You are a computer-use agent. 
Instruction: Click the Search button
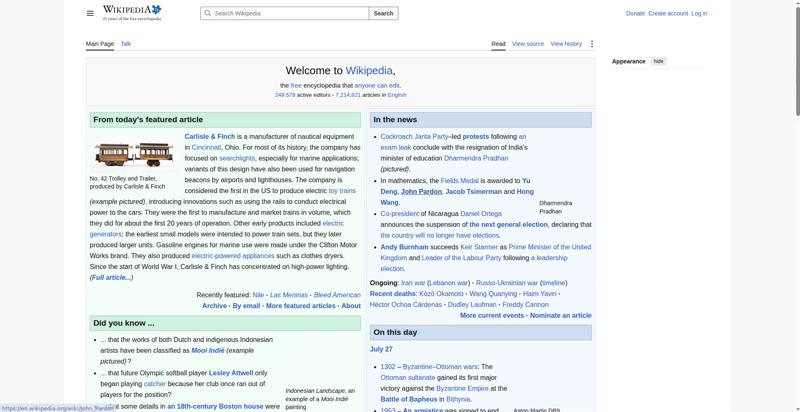coord(383,13)
